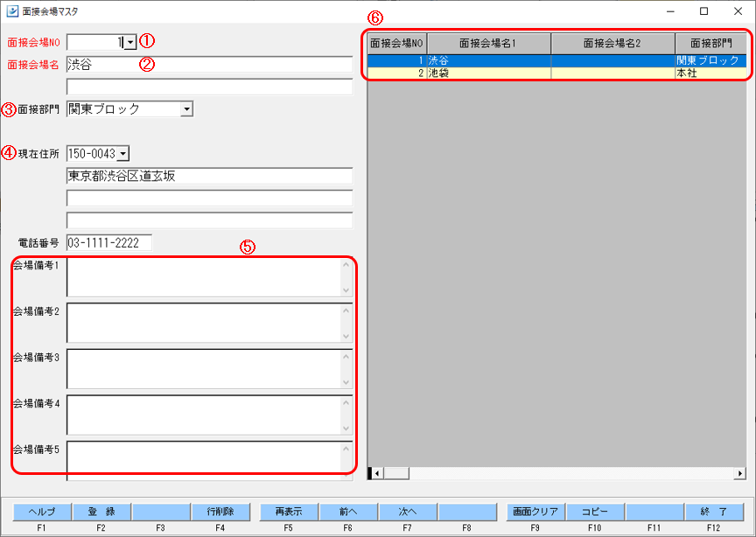This screenshot has width=756, height=537.
Task: Go to next record with 次へ button
Action: click(x=408, y=512)
